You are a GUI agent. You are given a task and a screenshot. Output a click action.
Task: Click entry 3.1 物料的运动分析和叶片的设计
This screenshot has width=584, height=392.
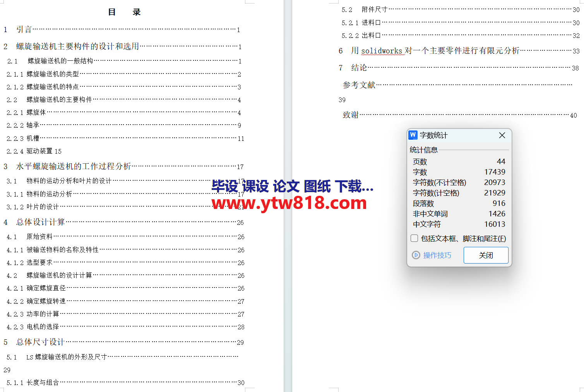125,181
